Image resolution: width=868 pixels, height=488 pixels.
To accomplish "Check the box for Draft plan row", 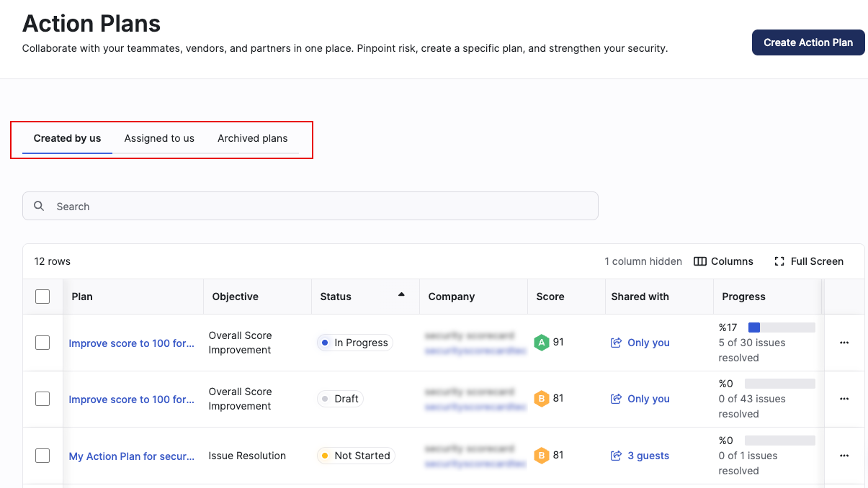I will [x=42, y=399].
